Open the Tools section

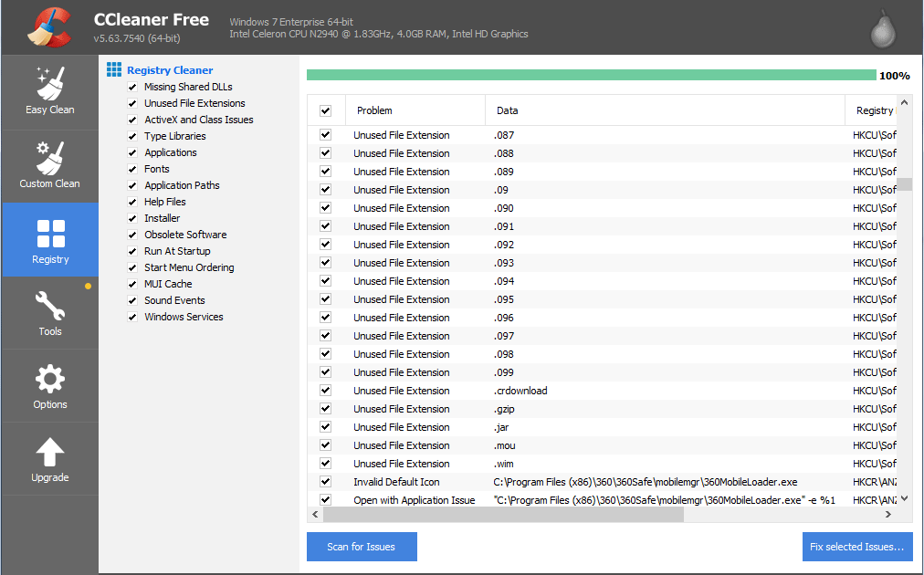[x=50, y=313]
